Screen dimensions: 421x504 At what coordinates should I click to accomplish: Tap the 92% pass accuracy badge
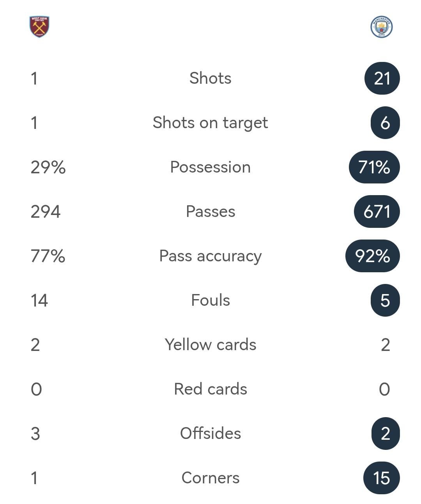[373, 256]
